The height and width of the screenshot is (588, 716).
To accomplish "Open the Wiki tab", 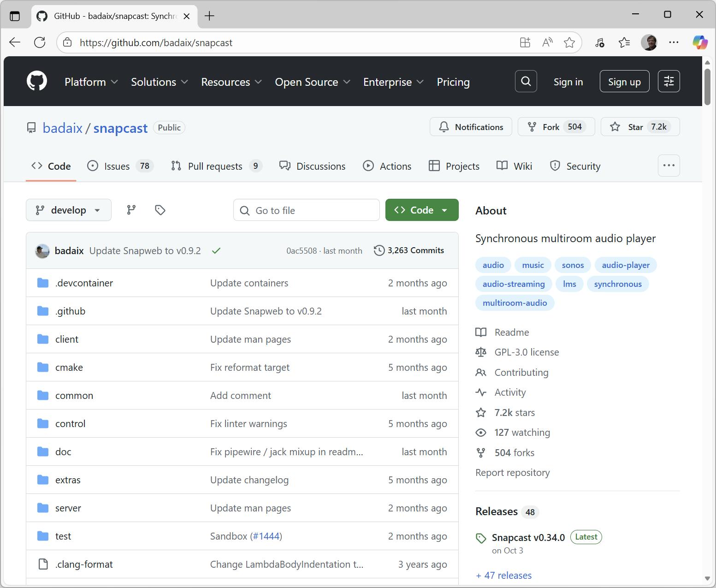I will click(514, 166).
